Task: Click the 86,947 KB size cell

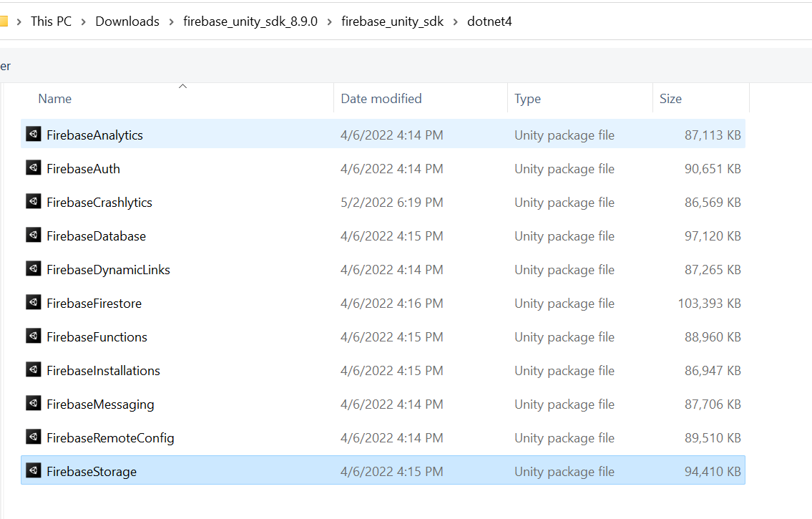Action: [713, 371]
